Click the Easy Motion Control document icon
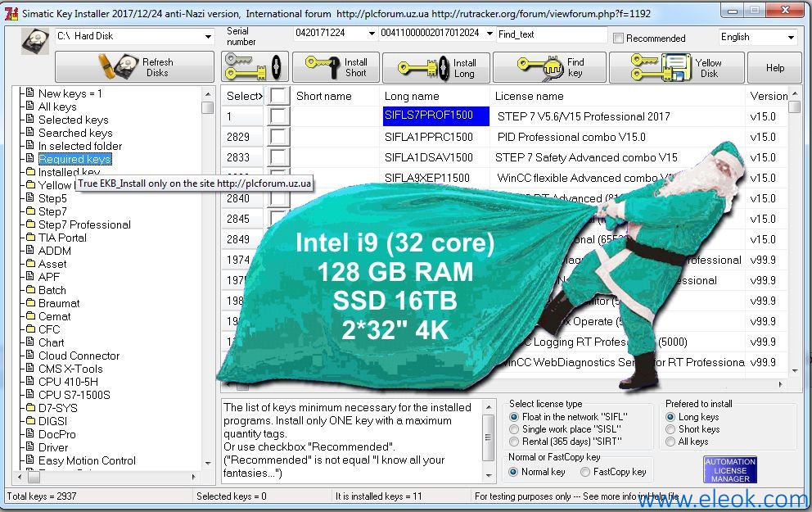This screenshot has height=512, width=812. (x=30, y=460)
